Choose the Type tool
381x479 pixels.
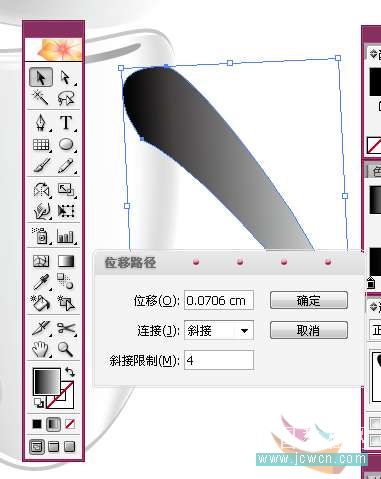pos(66,122)
